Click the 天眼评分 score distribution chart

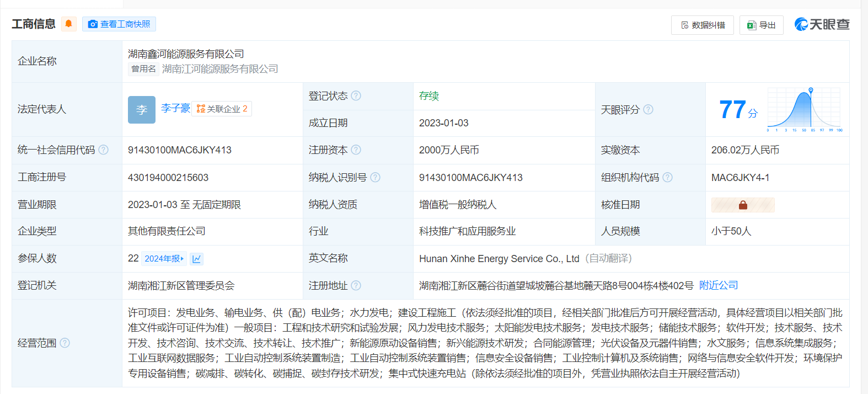click(x=805, y=109)
